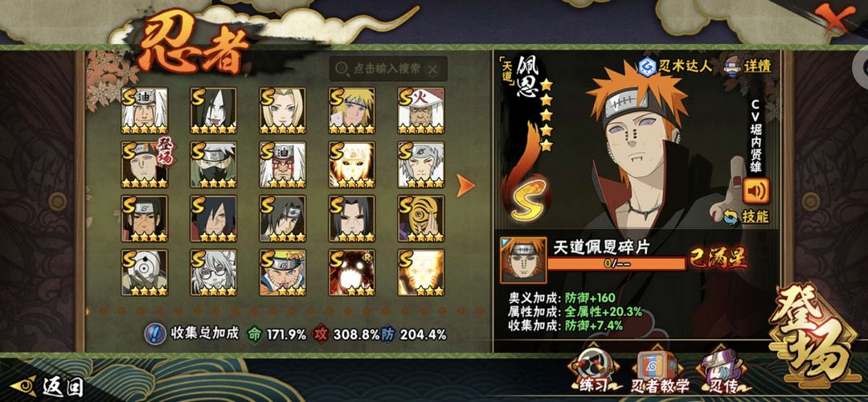This screenshot has height=402, width=868.
Task: Select the masked Kakashi ninja portrait
Action: (214, 165)
